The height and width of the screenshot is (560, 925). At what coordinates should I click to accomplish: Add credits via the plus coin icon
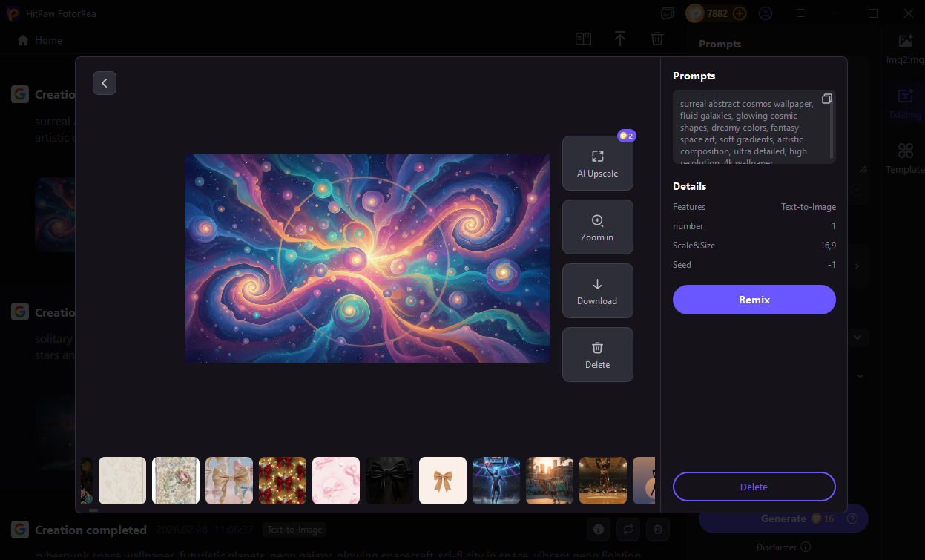[739, 13]
